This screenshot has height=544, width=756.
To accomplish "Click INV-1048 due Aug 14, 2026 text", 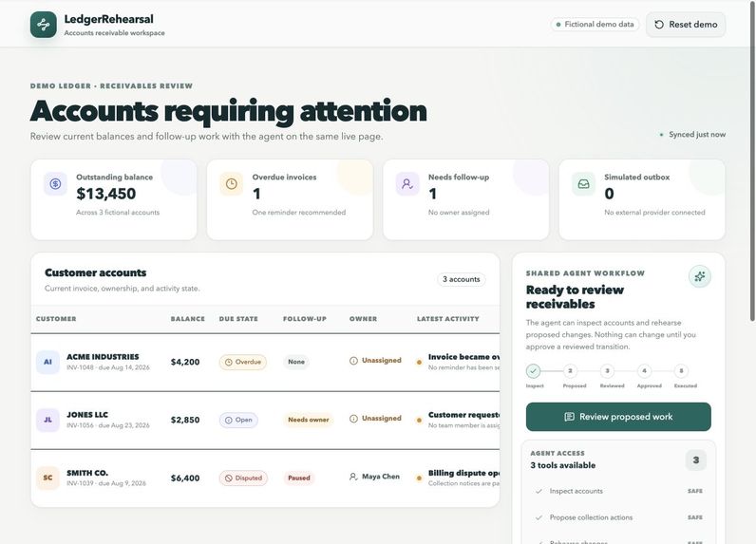I will (x=108, y=367).
